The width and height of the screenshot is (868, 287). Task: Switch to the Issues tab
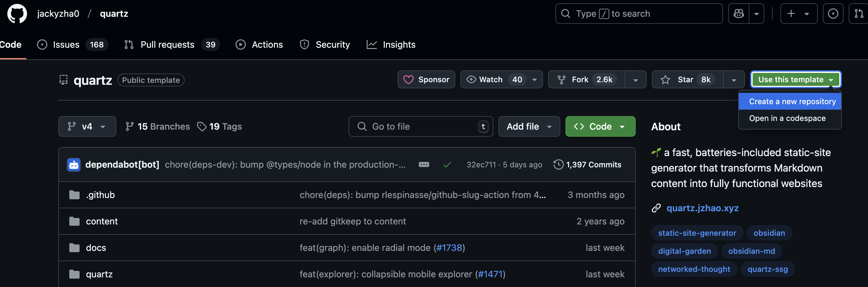[72, 45]
